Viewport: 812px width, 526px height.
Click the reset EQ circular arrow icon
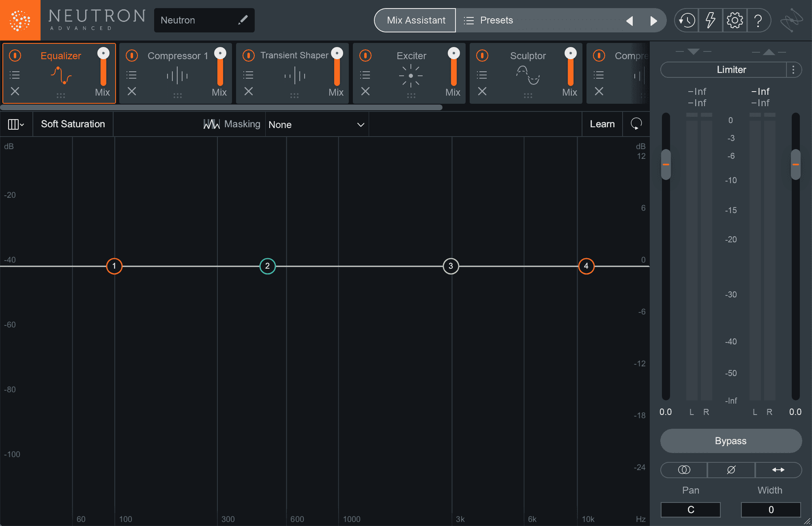pyautogui.click(x=636, y=124)
